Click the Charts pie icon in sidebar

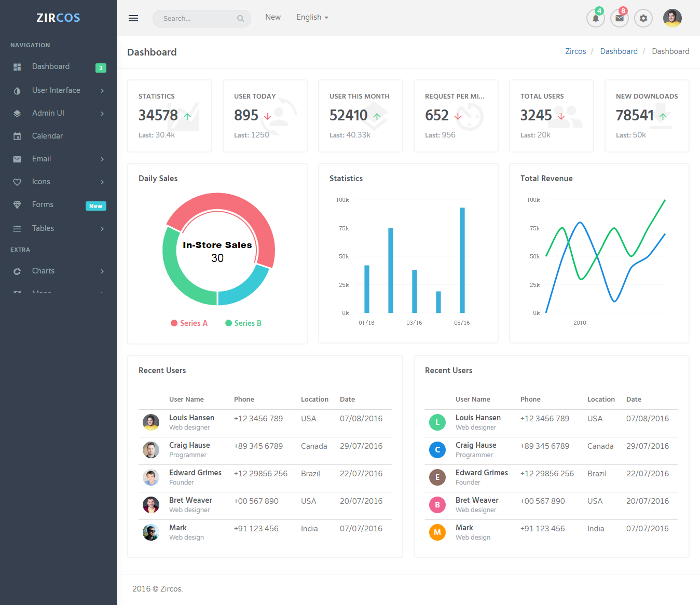(x=17, y=271)
